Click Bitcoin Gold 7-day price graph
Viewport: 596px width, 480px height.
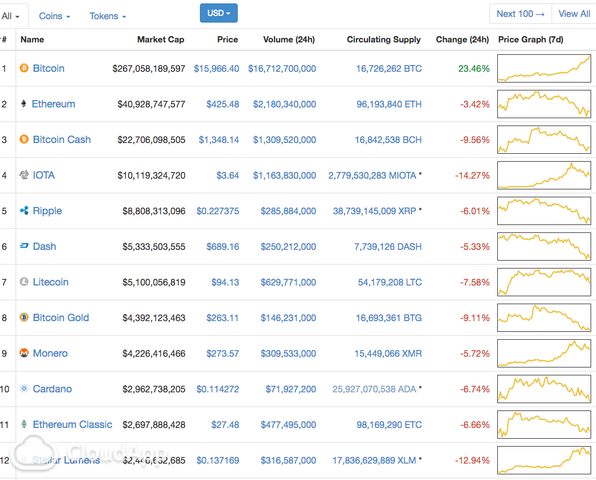(544, 317)
